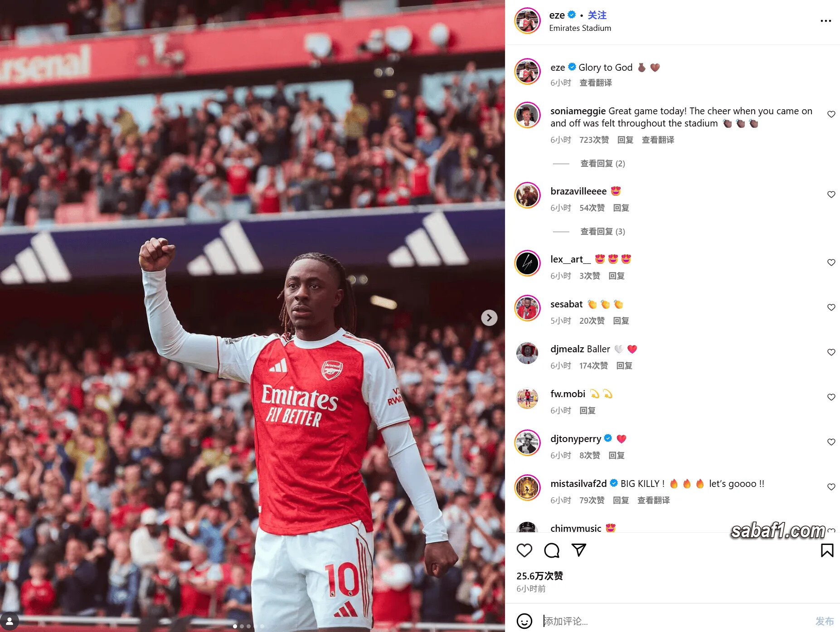Save the post with the bookmark icon
Screen dimensions: 840x632
(827, 550)
